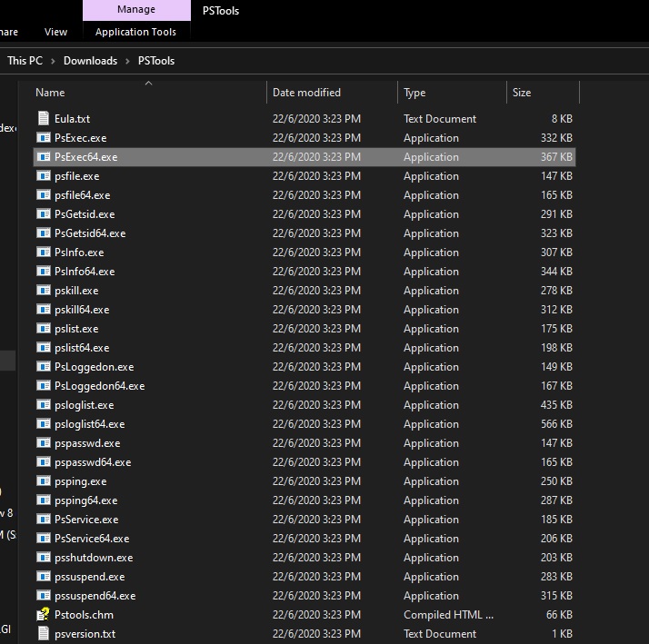Go to This PC in breadcrumb
This screenshot has width=649, height=644.
[25, 61]
